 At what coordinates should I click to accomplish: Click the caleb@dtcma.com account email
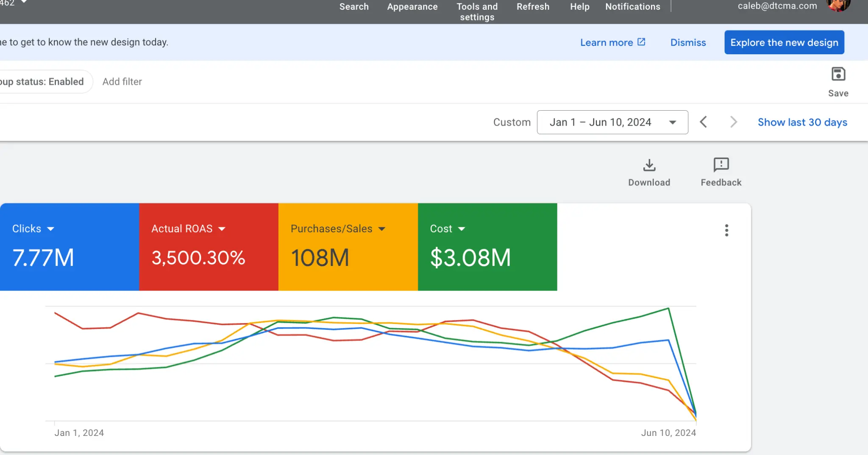pyautogui.click(x=777, y=6)
